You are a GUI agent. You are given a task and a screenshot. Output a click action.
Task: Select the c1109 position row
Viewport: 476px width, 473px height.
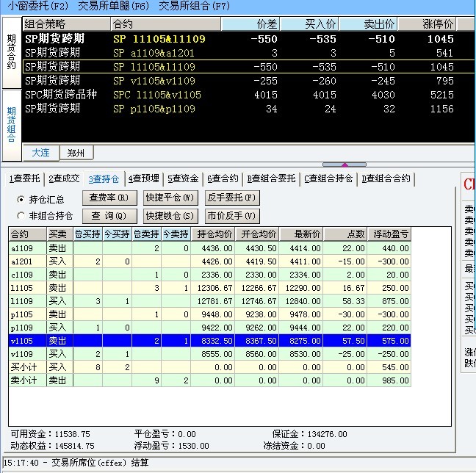[210, 275]
